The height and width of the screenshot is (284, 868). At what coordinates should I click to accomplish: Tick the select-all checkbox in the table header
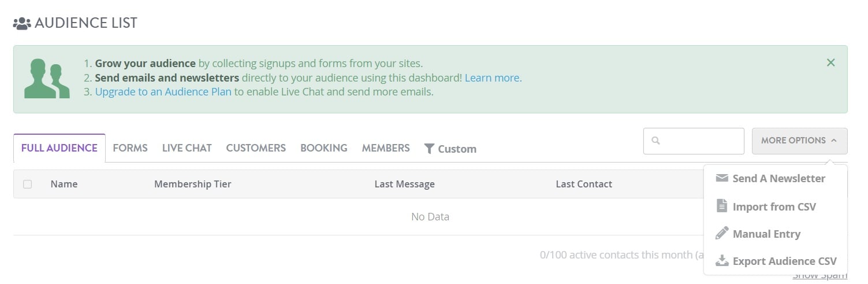[x=27, y=184]
